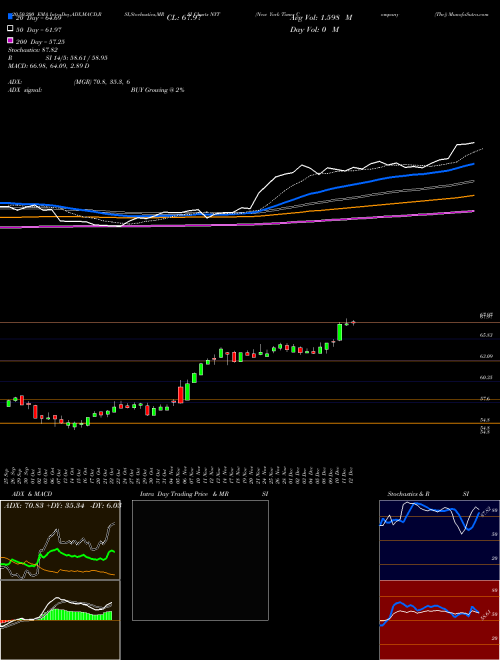Click the 62.09 price axis label
The height and width of the screenshot is (660, 500).
pos(486,357)
